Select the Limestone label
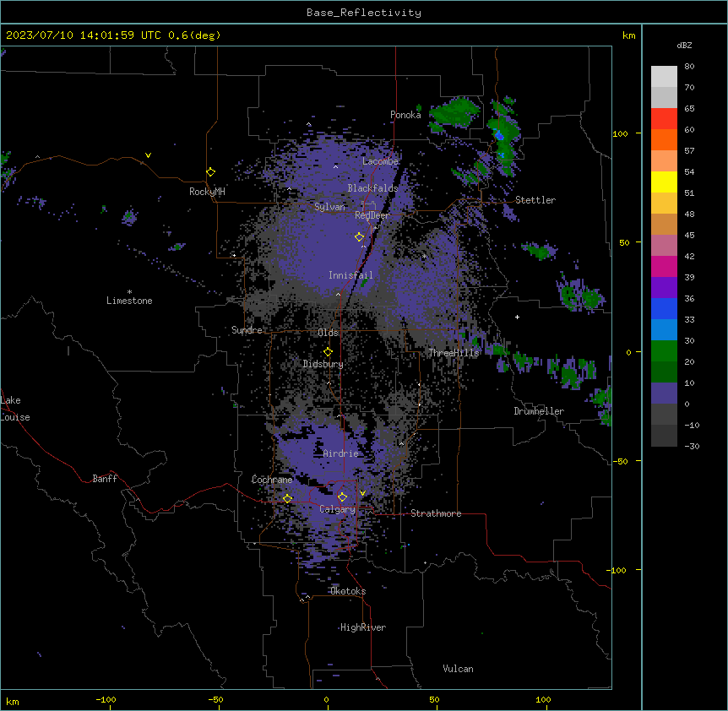Image resolution: width=728 pixels, height=711 pixels. tap(129, 301)
